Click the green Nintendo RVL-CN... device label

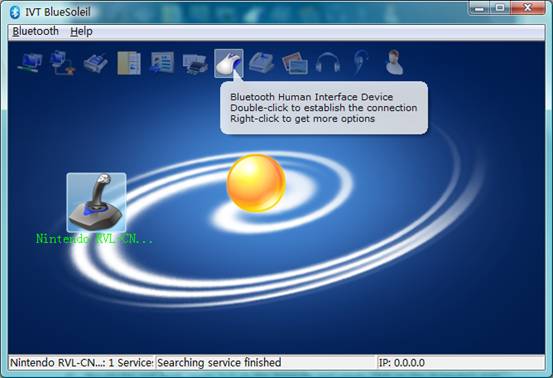[x=95, y=239]
